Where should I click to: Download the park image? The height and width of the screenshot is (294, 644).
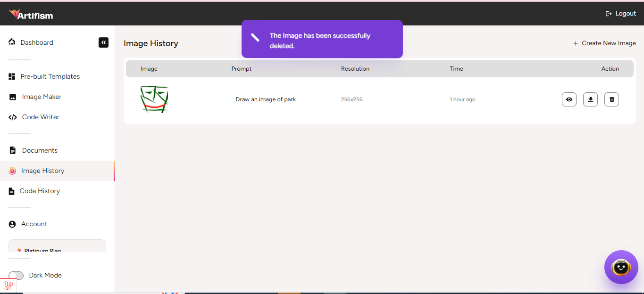point(590,99)
